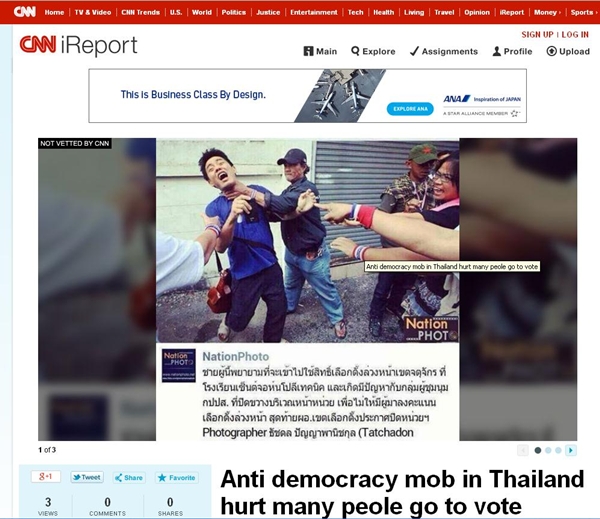Go to previous slideshow image arrow

click(523, 450)
